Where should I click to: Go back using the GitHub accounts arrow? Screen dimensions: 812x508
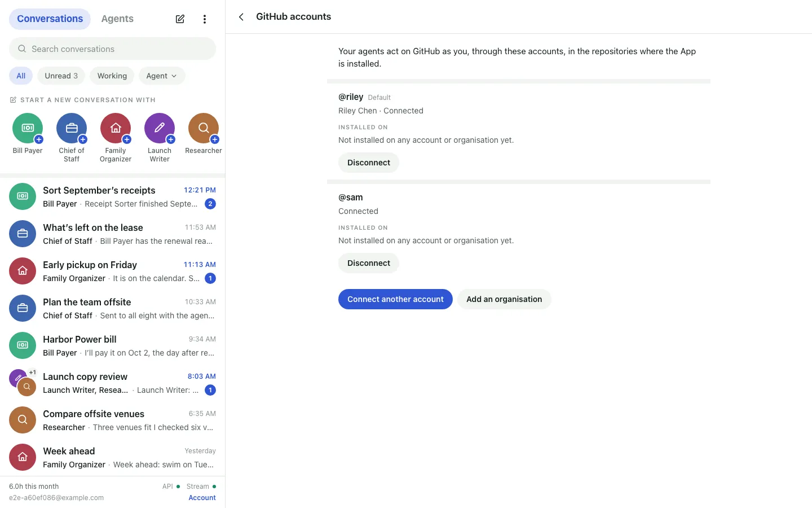[241, 17]
